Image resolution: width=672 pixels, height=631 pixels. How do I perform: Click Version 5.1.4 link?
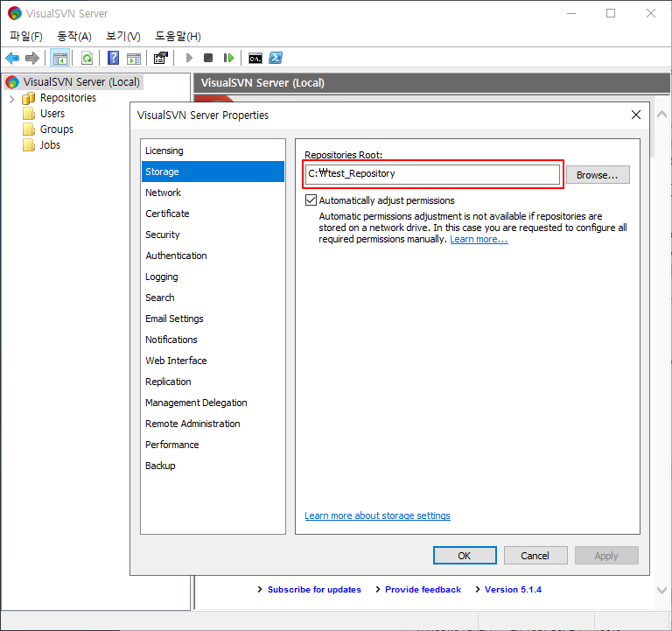tap(513, 589)
